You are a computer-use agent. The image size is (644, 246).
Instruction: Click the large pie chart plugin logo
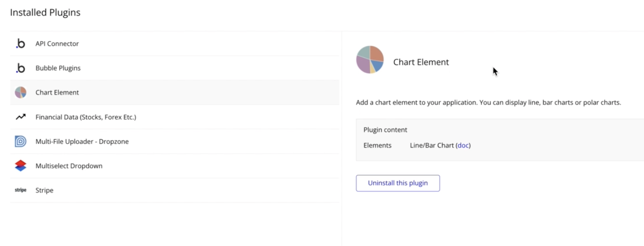coord(370,60)
